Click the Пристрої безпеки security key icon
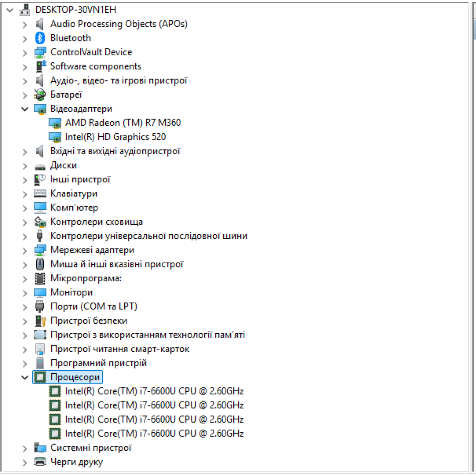Image resolution: width=476 pixels, height=476 pixels. tap(40, 321)
